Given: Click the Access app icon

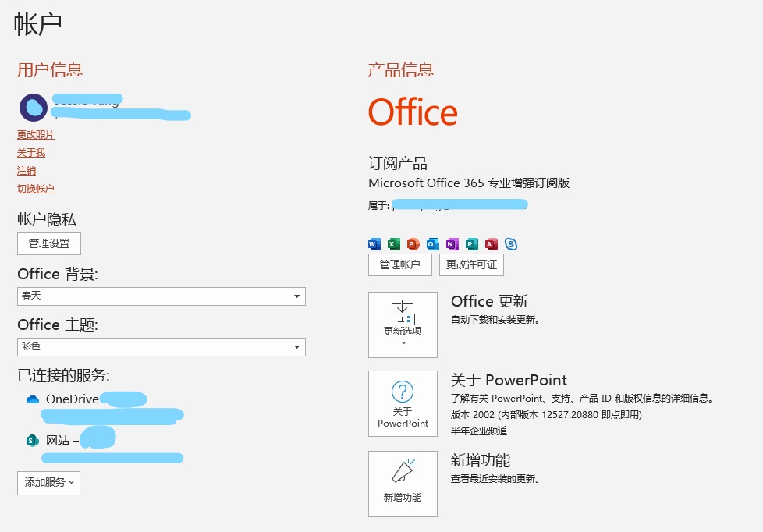Looking at the screenshot, I should click(x=491, y=244).
